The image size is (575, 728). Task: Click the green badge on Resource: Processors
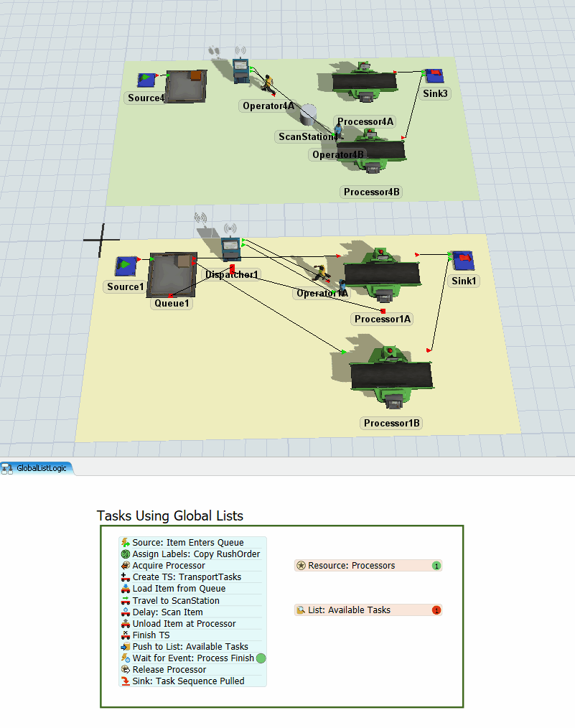tap(436, 566)
